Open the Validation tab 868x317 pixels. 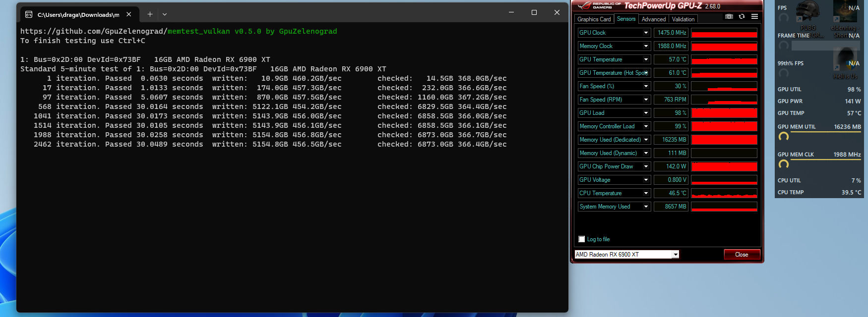click(683, 19)
